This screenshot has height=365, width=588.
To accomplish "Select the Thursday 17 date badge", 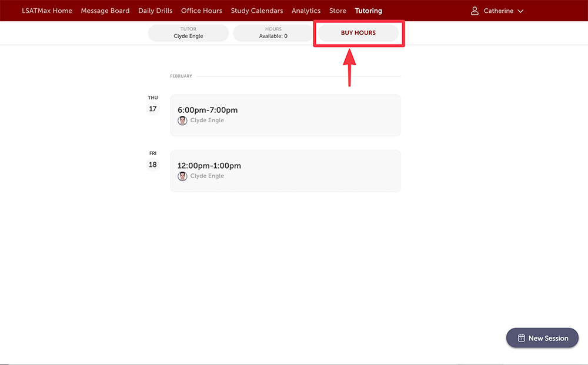I will 153,109.
